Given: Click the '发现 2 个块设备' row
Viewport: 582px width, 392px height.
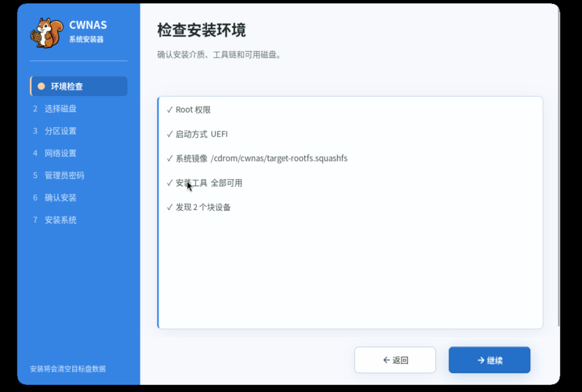Looking at the screenshot, I should (198, 207).
